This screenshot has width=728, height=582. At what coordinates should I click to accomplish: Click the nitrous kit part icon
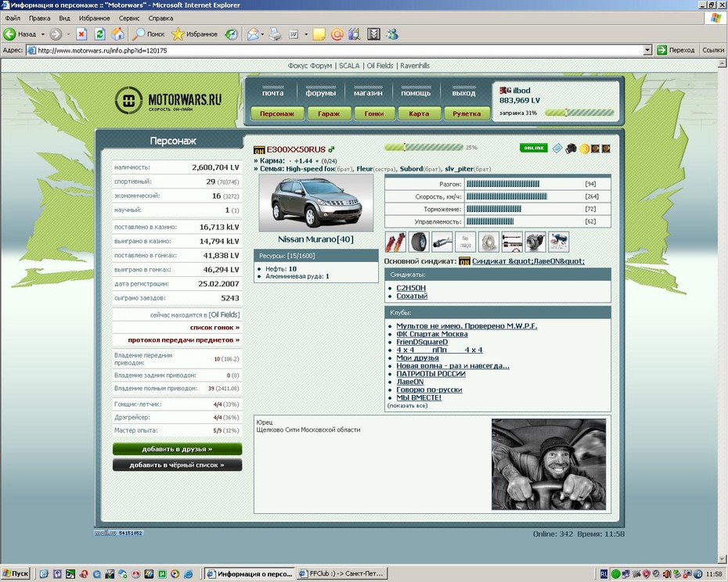coord(559,242)
